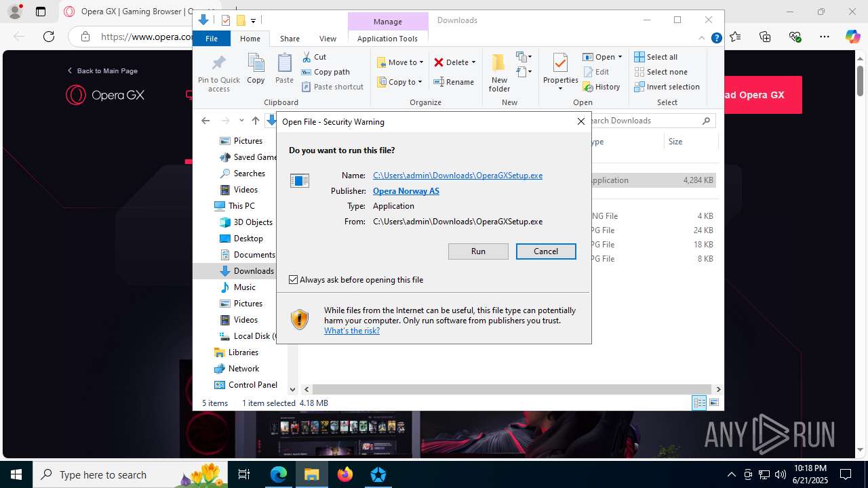Open Copy to dropdown
Screen dimensions: 868x488
pyautogui.click(x=399, y=82)
